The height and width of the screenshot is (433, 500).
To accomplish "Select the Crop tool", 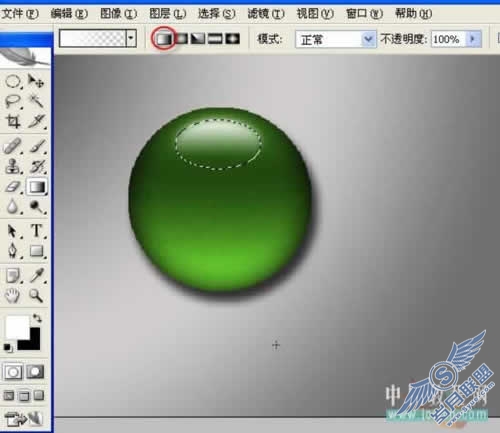I will (13, 121).
